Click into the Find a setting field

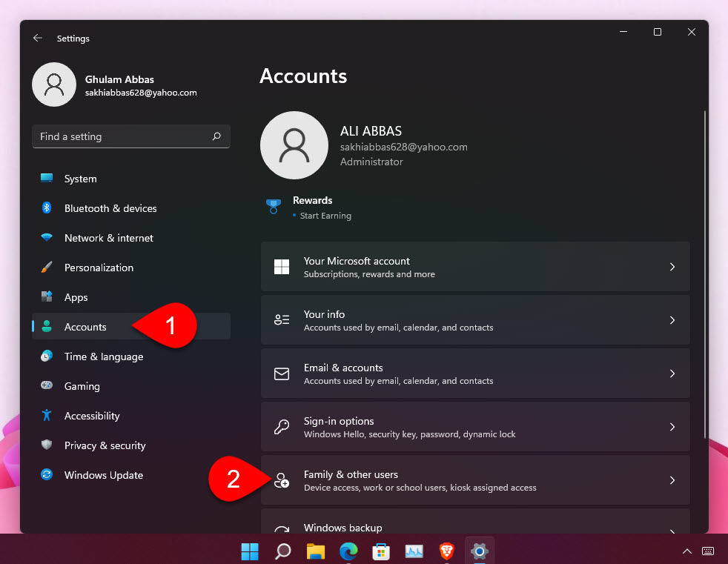(131, 136)
